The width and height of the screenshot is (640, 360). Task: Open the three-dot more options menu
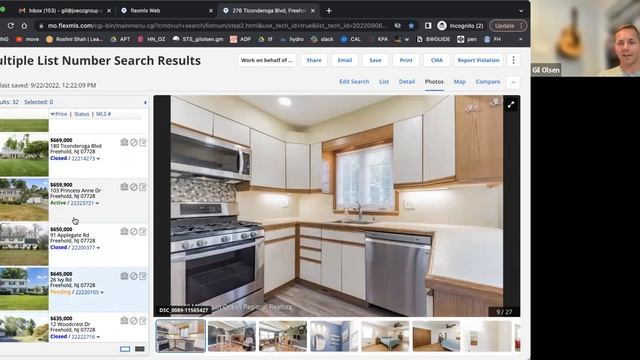point(513,60)
